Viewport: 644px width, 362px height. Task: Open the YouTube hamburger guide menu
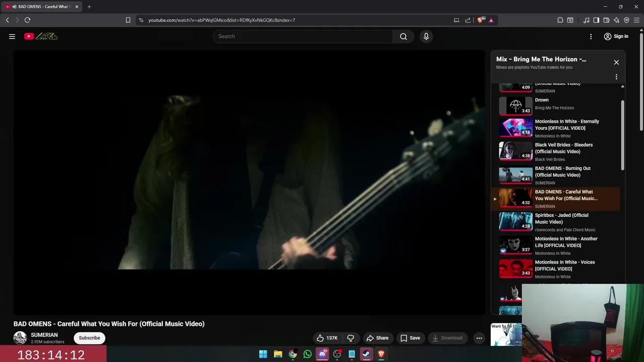point(12,36)
